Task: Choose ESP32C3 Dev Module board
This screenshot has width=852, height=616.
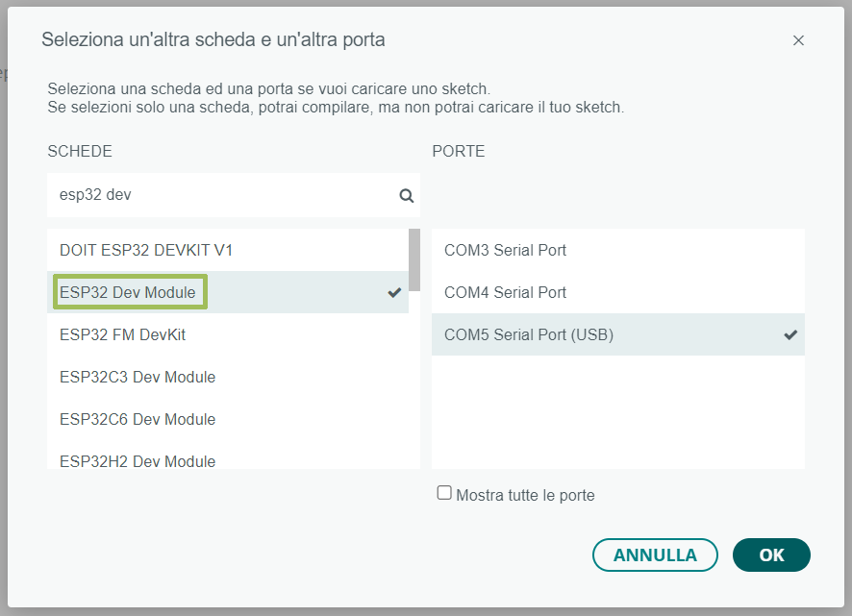Action: point(228,377)
